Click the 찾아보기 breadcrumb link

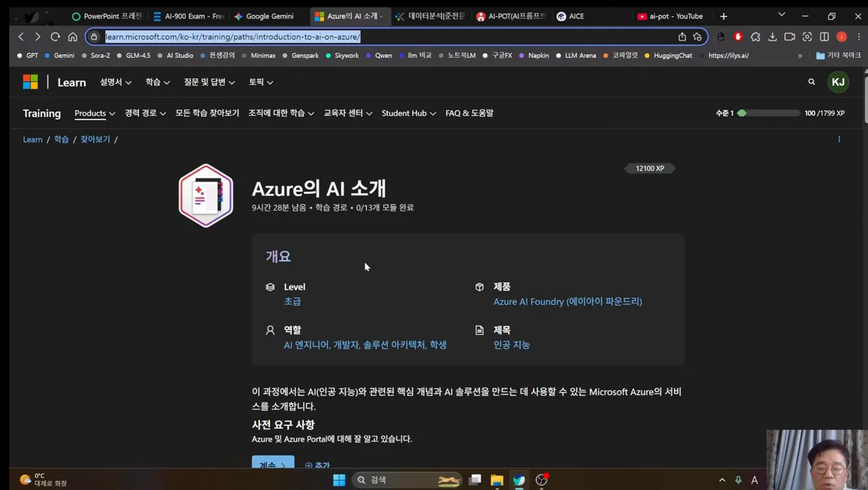coord(95,139)
